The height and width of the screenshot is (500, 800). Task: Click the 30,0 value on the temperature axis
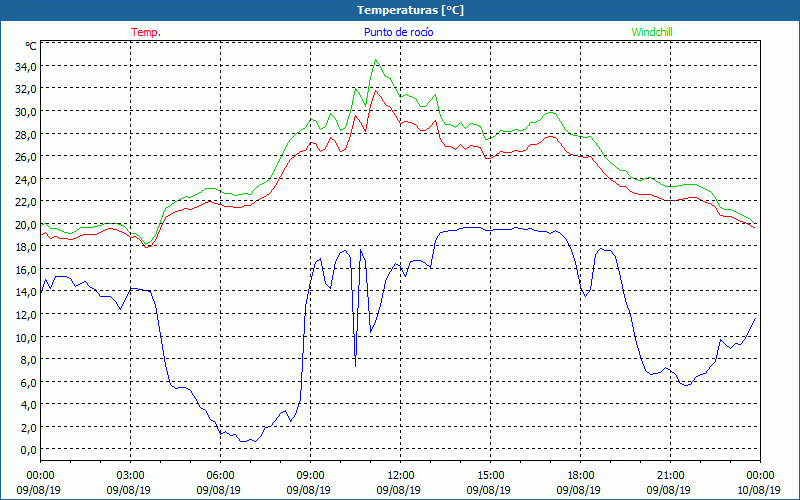click(x=26, y=111)
